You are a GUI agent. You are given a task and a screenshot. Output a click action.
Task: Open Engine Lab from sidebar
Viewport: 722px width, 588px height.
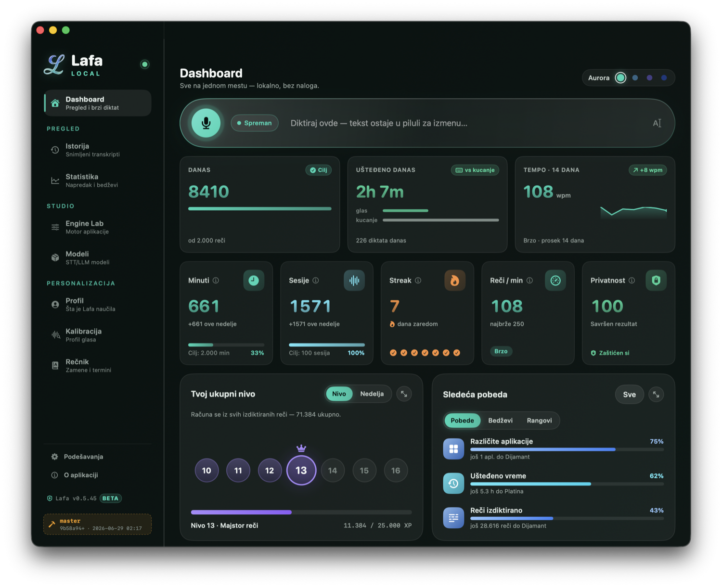[x=98, y=227]
